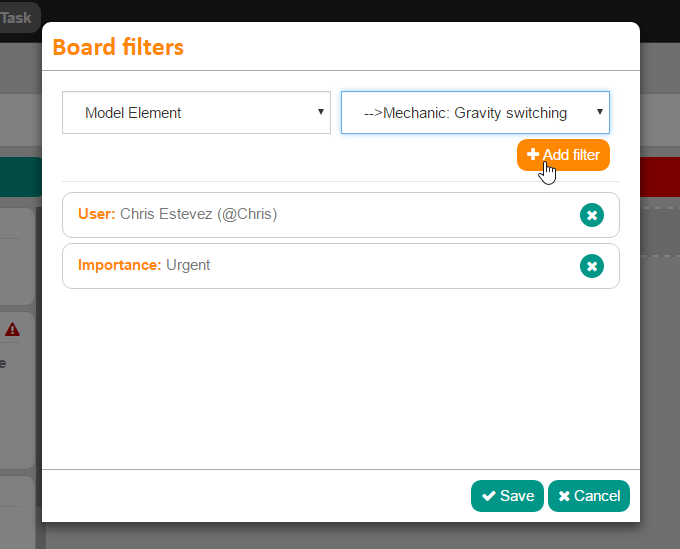Open the Model Element filter type dropdown
The image size is (680, 549).
coord(196,113)
